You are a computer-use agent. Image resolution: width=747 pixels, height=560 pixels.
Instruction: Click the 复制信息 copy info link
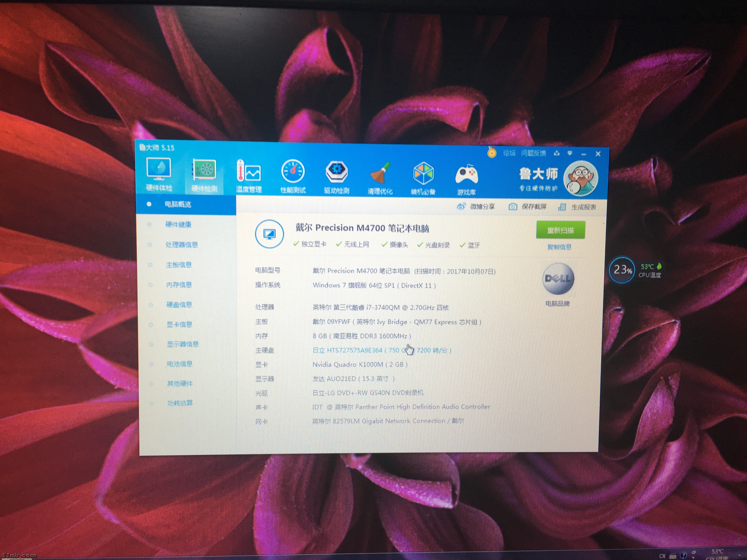coord(559,247)
